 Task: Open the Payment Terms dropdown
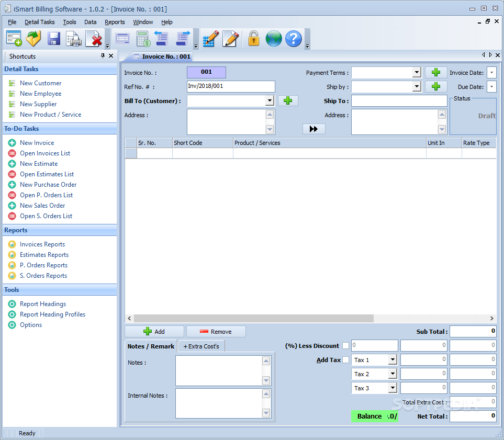coord(417,72)
